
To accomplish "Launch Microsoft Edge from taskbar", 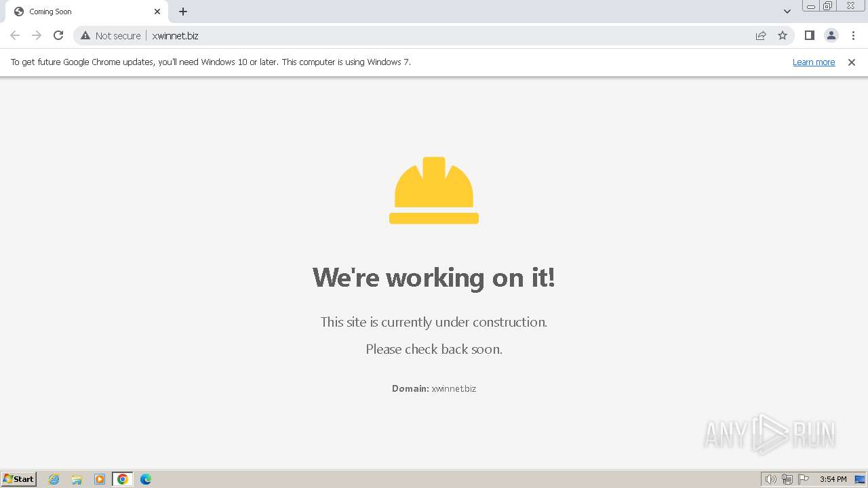I will click(x=146, y=479).
